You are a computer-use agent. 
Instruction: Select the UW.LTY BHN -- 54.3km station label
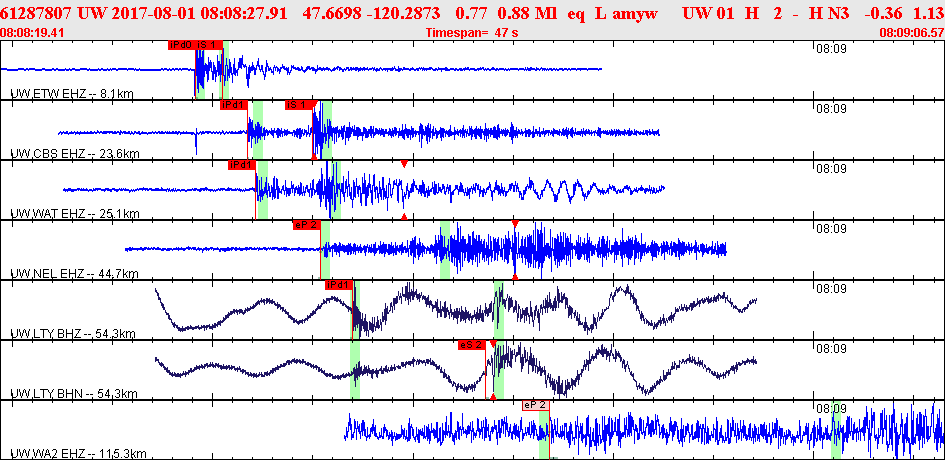[x=74, y=394]
